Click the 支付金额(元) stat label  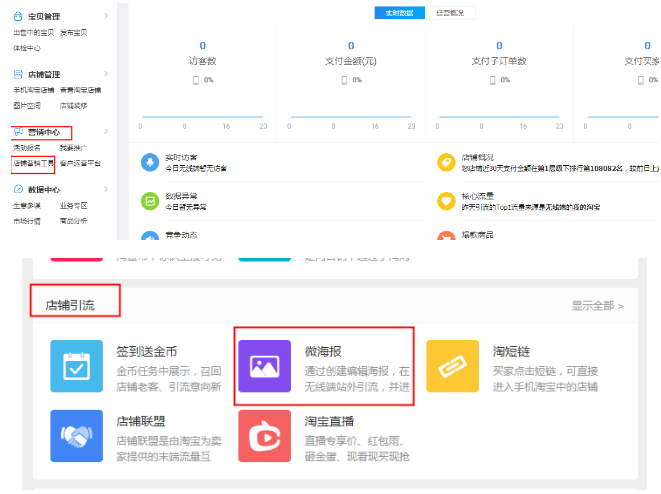tap(351, 61)
